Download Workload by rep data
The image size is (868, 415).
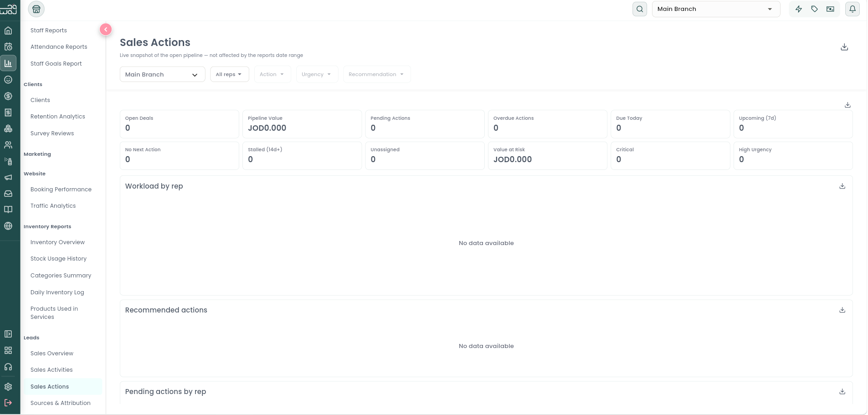pyautogui.click(x=842, y=186)
